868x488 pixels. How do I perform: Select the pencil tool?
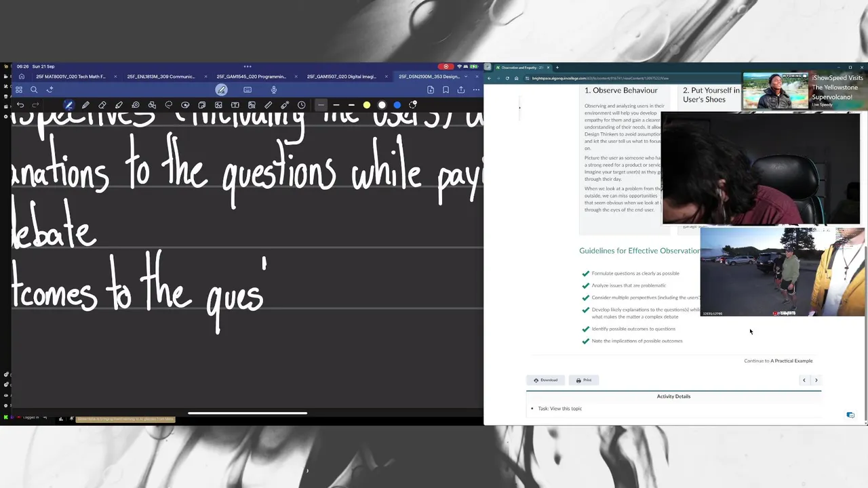point(85,105)
